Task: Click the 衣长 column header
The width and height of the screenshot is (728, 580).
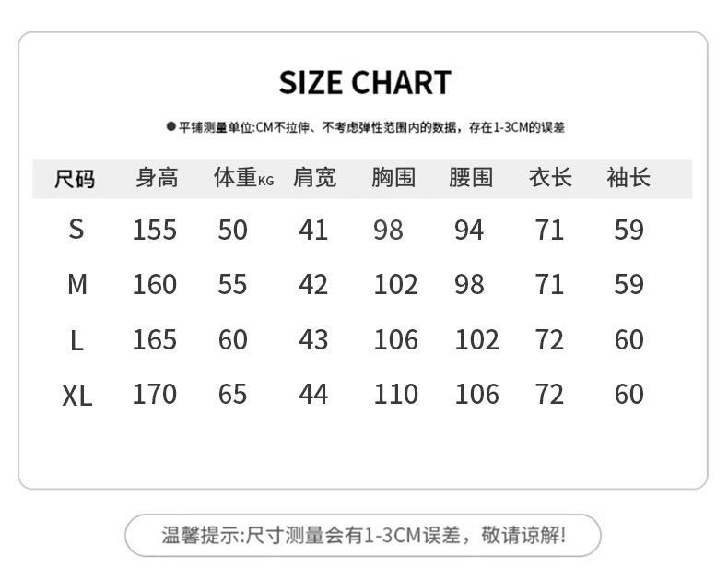Action: [550, 177]
